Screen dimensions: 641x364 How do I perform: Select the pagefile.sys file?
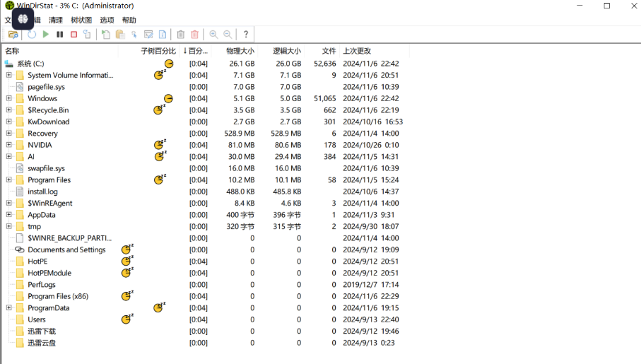pos(46,87)
